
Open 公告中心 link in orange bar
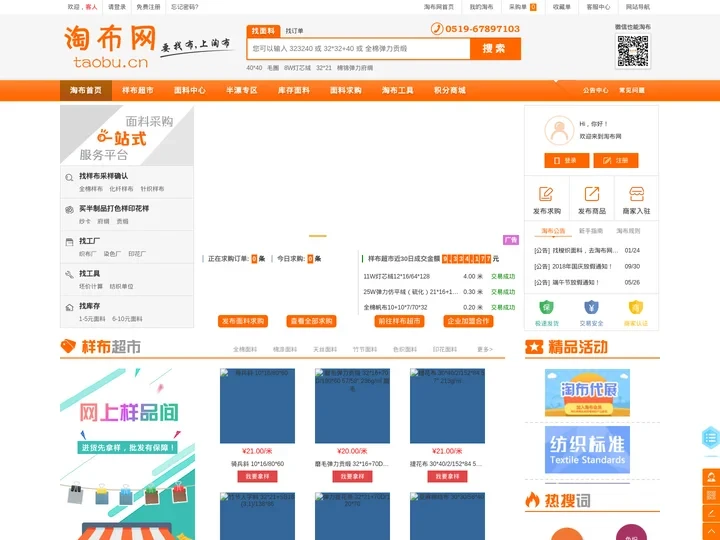596,90
